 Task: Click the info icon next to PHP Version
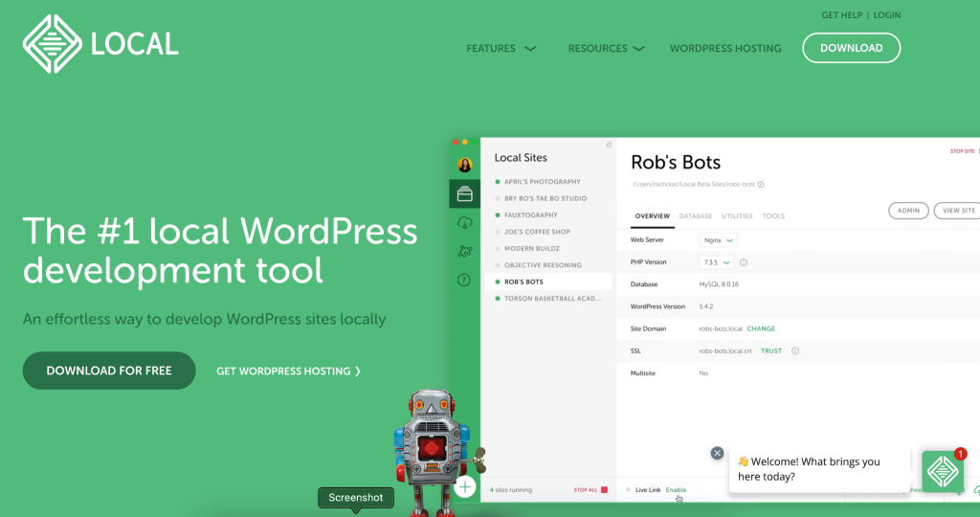click(744, 262)
